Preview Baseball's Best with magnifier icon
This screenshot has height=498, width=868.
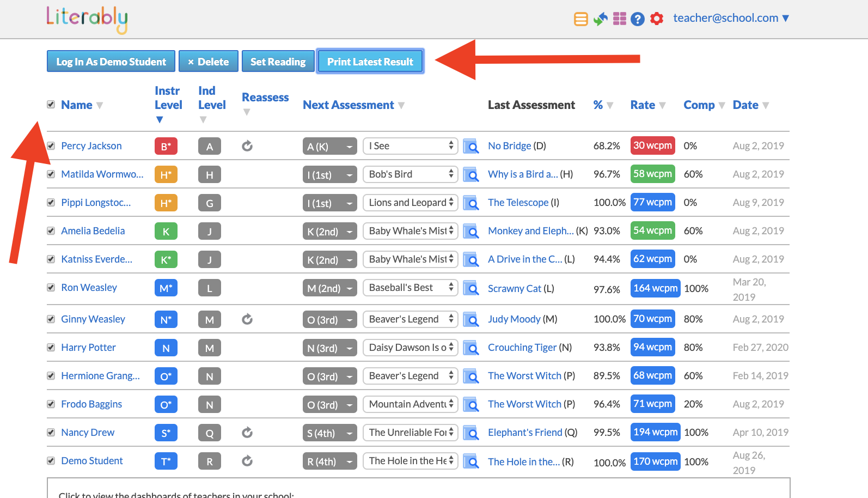(x=471, y=288)
